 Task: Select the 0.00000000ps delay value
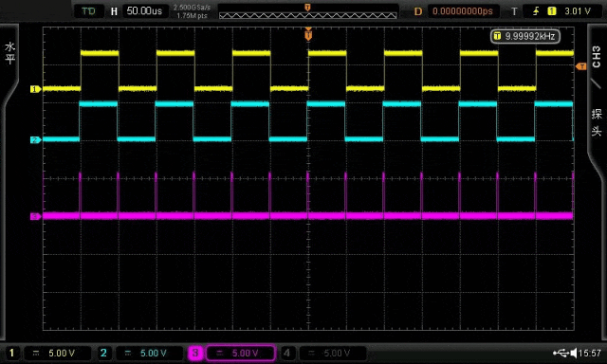click(x=463, y=11)
